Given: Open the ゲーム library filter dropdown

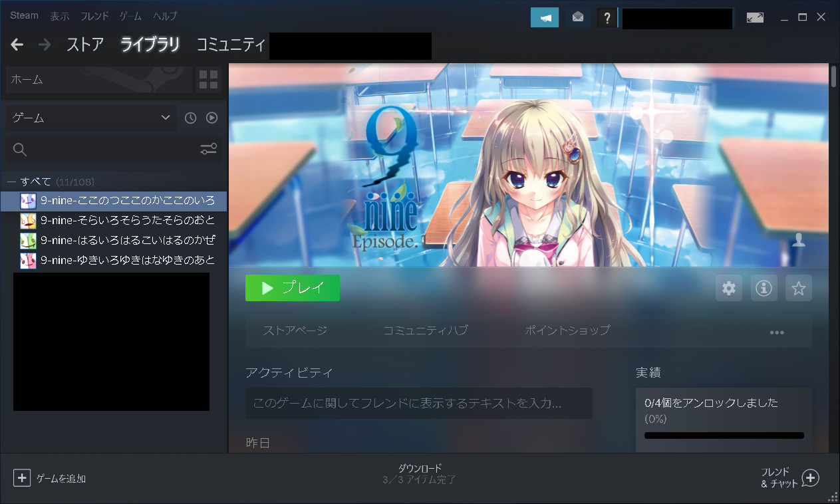Looking at the screenshot, I should 91,118.
